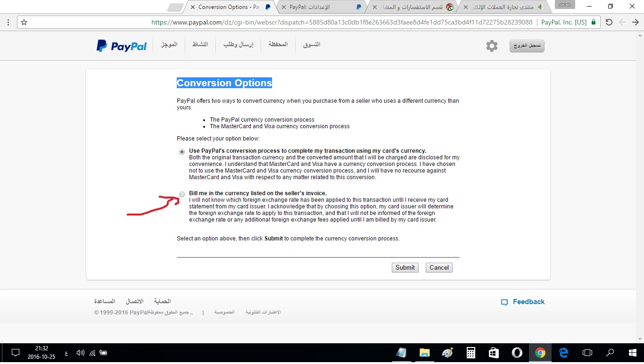Open Microsoft Edge from the taskbar
644x364 pixels.
pyautogui.click(x=563, y=353)
